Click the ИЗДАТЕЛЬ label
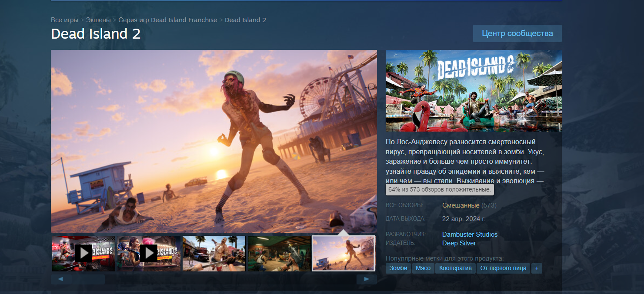The image size is (644, 294). tap(400, 243)
